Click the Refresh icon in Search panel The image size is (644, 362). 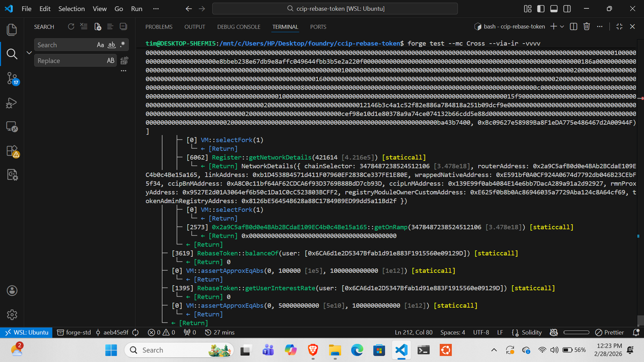pyautogui.click(x=71, y=26)
